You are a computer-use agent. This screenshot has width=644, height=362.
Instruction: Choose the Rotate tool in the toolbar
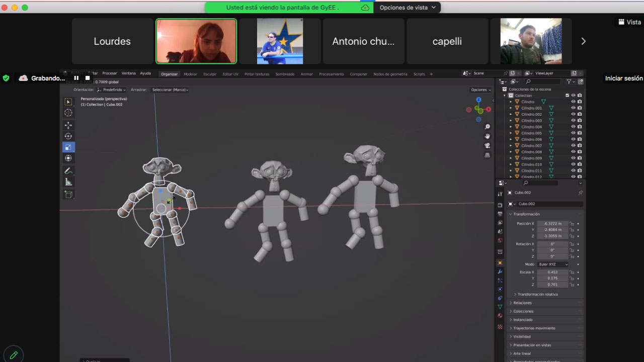pos(68,136)
